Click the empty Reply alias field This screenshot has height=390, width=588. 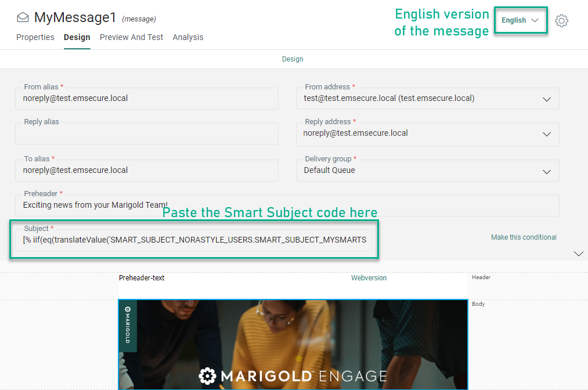click(147, 133)
